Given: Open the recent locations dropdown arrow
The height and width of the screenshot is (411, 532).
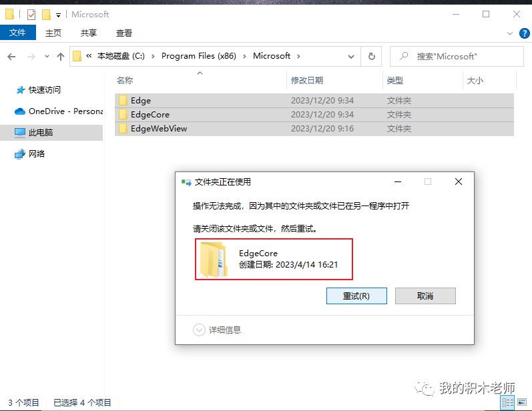Looking at the screenshot, I should (47, 57).
